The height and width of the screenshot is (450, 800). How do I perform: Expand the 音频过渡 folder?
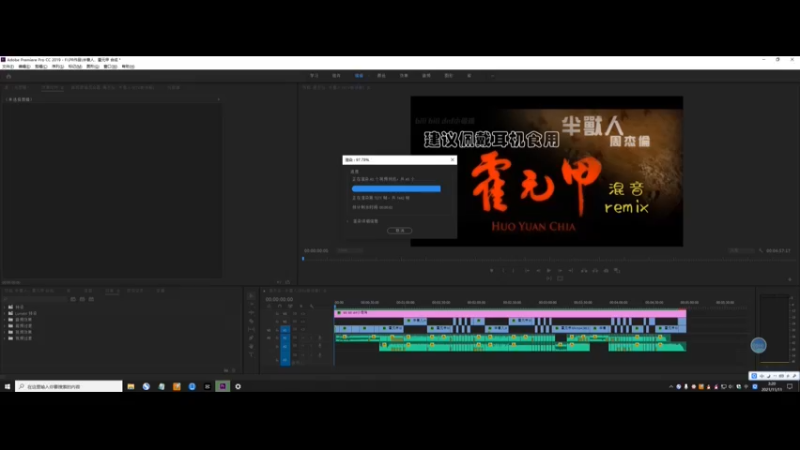[x=5, y=326]
